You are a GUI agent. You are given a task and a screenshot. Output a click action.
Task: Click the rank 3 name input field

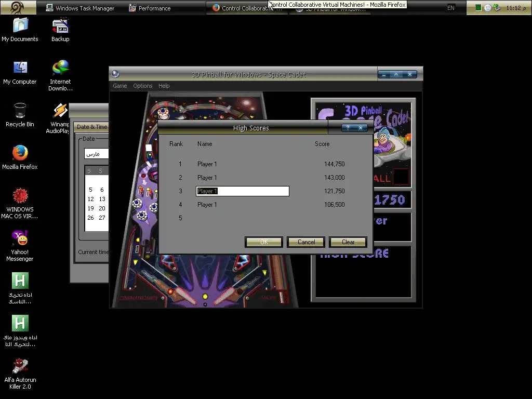pos(243,191)
